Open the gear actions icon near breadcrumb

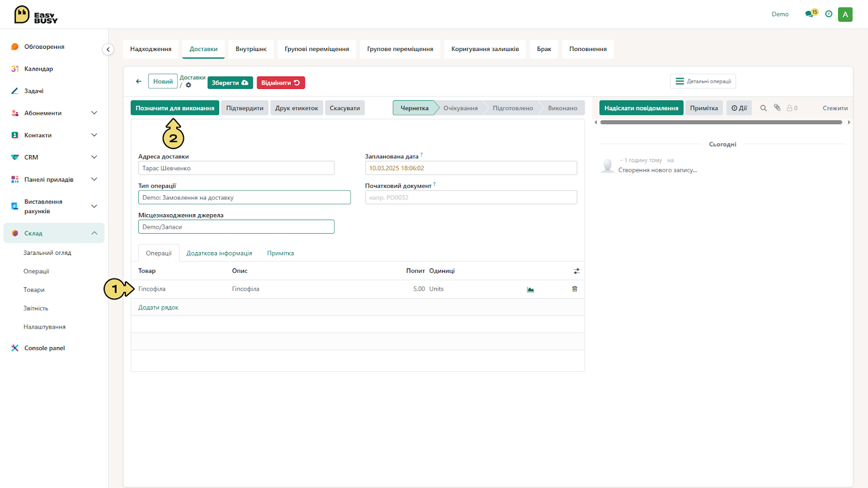coord(188,85)
